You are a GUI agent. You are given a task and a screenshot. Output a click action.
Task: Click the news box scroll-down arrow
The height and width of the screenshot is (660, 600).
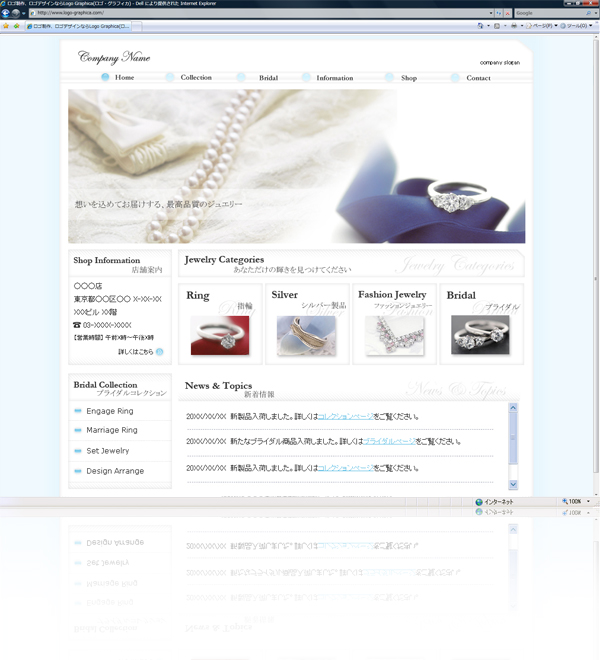513,484
